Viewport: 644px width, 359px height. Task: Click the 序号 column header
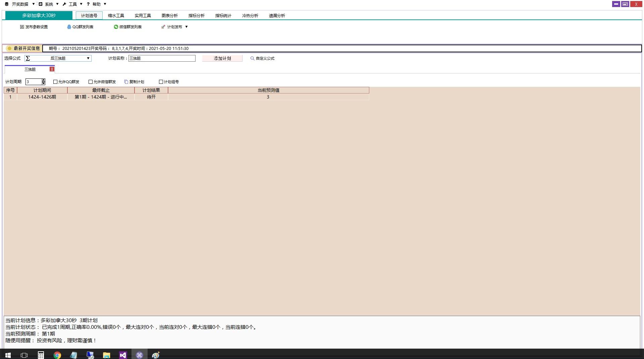coord(10,90)
